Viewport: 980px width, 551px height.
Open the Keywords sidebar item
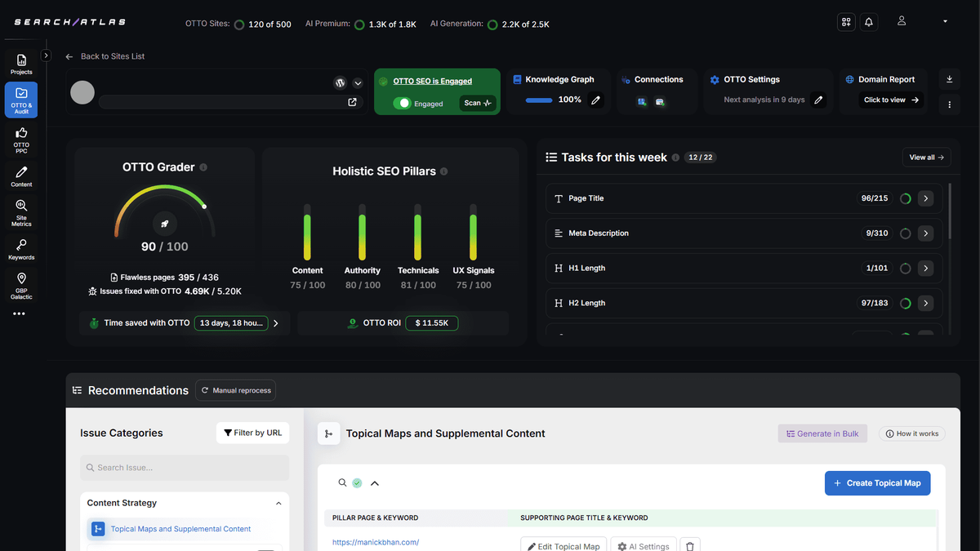21,249
